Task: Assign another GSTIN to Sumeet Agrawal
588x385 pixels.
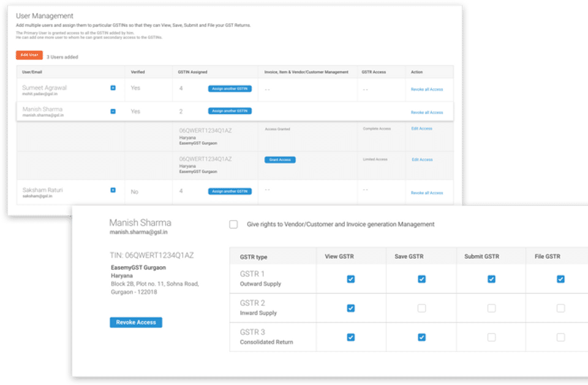Action: (230, 89)
